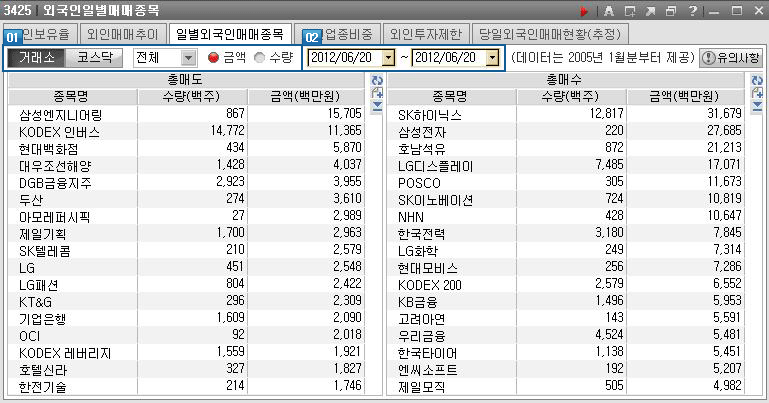Click LG패션 stock name

[x=38, y=285]
